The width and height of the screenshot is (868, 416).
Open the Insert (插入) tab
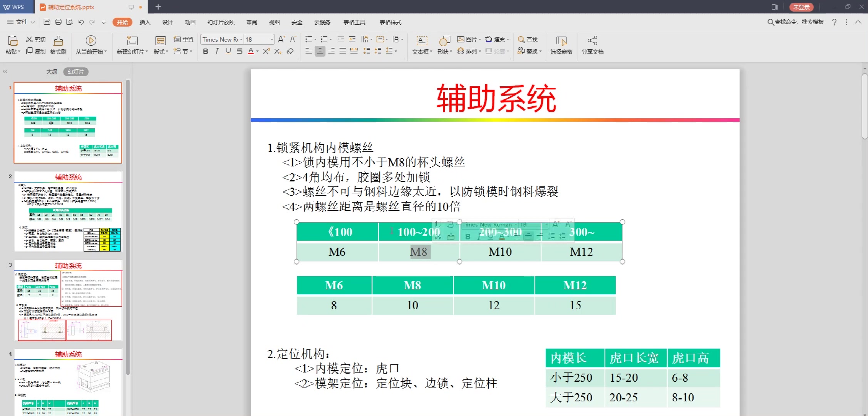pyautogui.click(x=145, y=22)
